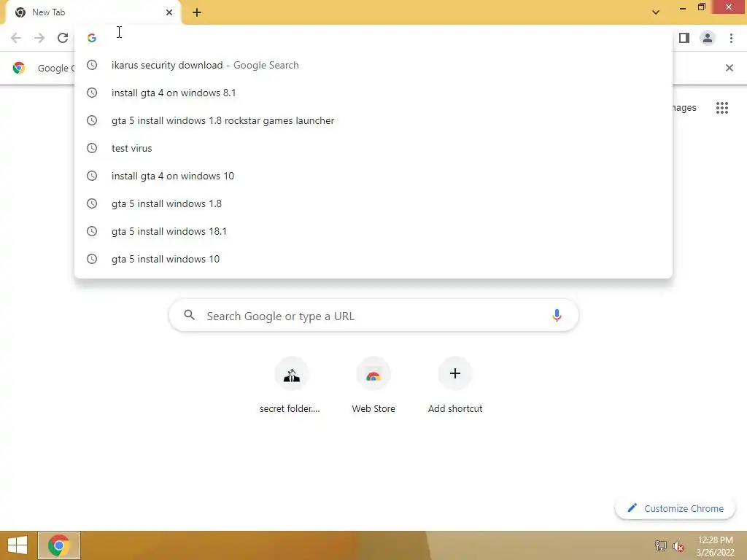747x560 pixels.
Task: Select 'ikarus security download' suggestion
Action: point(373,65)
